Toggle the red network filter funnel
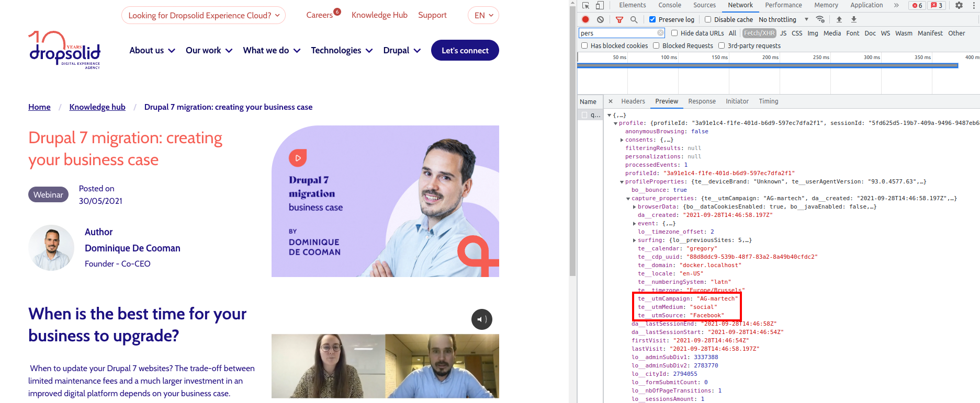The image size is (980, 403). (x=619, y=19)
